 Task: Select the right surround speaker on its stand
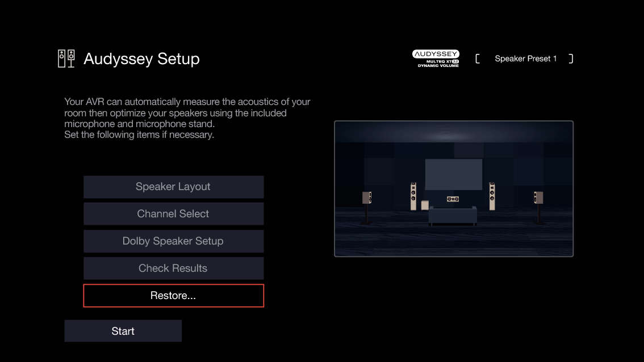(x=538, y=197)
